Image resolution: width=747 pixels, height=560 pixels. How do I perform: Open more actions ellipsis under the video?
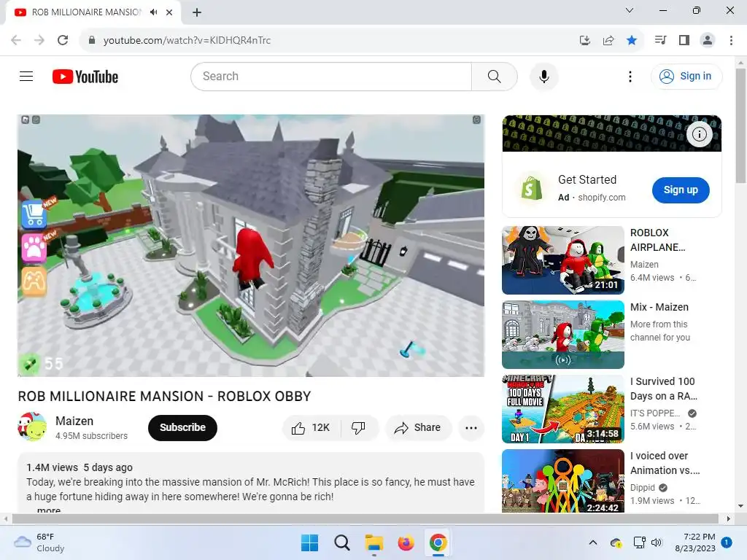471,427
